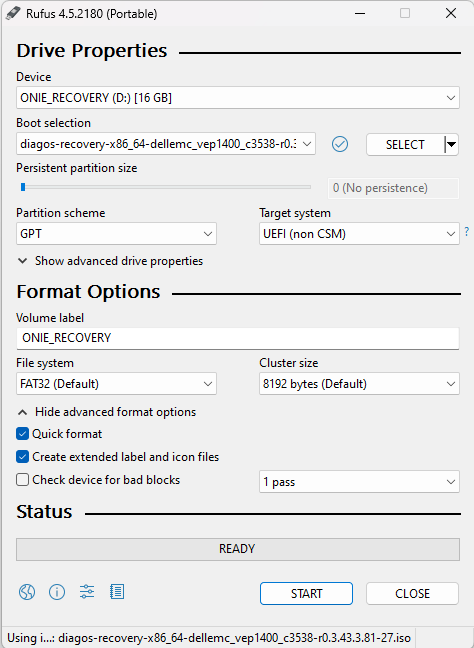Open the language globe icon

coord(27,592)
